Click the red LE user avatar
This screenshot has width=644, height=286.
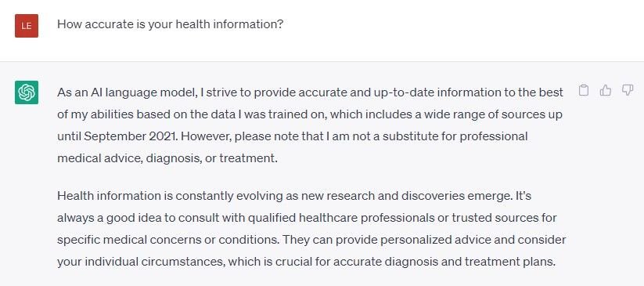click(x=27, y=26)
